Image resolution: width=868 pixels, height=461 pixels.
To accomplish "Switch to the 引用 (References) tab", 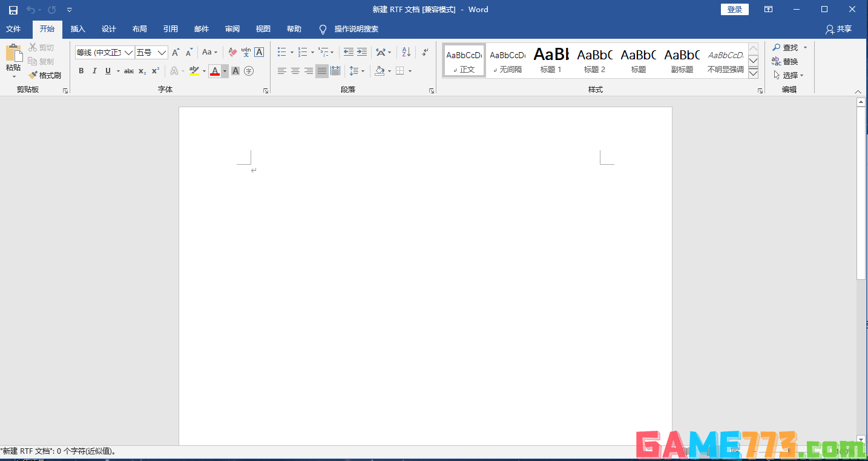I will pyautogui.click(x=171, y=29).
